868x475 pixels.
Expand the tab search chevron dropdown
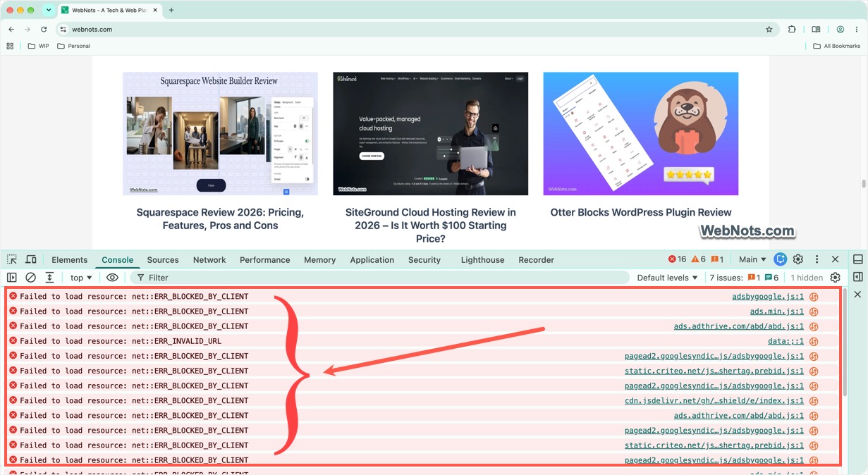(x=48, y=10)
